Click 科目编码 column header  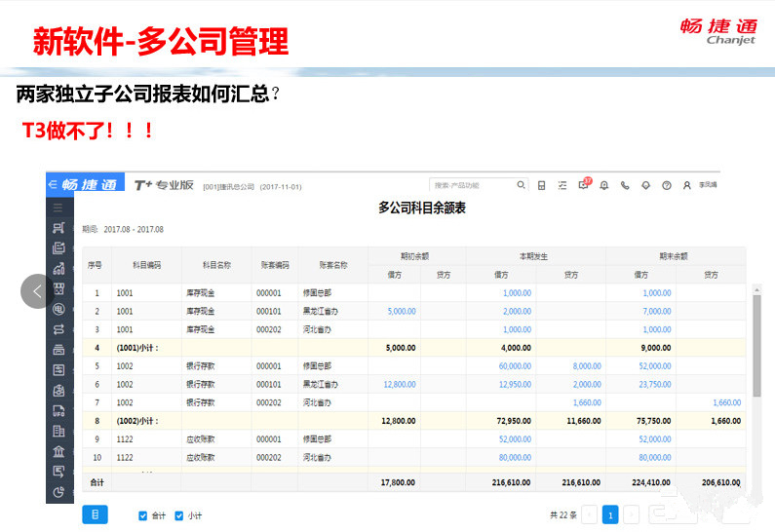[147, 265]
